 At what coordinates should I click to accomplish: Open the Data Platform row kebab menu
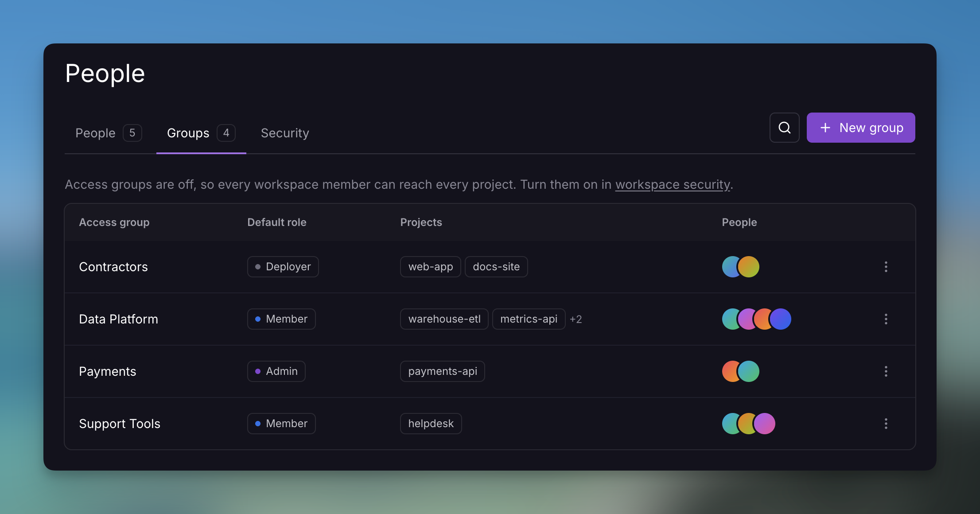(x=886, y=319)
